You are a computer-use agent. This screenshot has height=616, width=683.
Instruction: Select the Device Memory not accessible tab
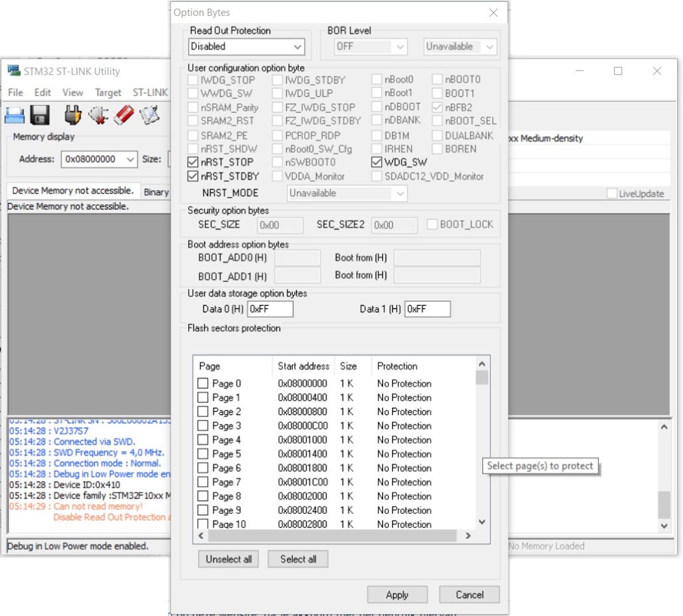pyautogui.click(x=73, y=190)
